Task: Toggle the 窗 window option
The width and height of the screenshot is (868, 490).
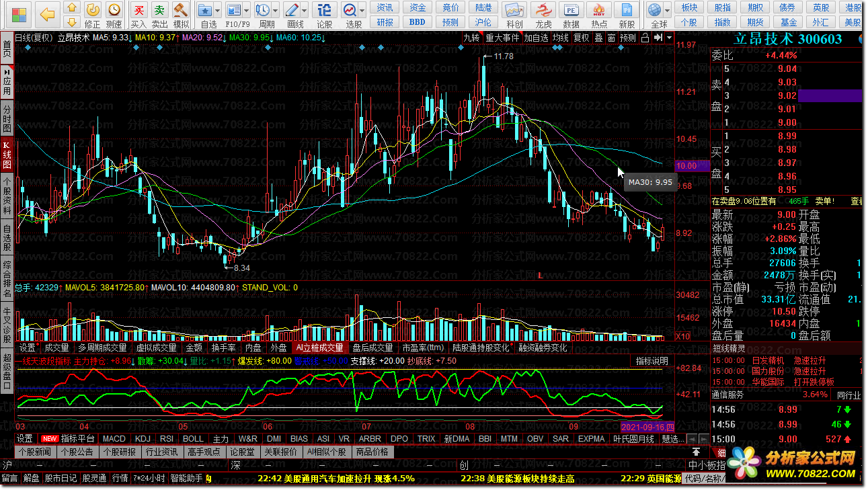Action: click(611, 38)
